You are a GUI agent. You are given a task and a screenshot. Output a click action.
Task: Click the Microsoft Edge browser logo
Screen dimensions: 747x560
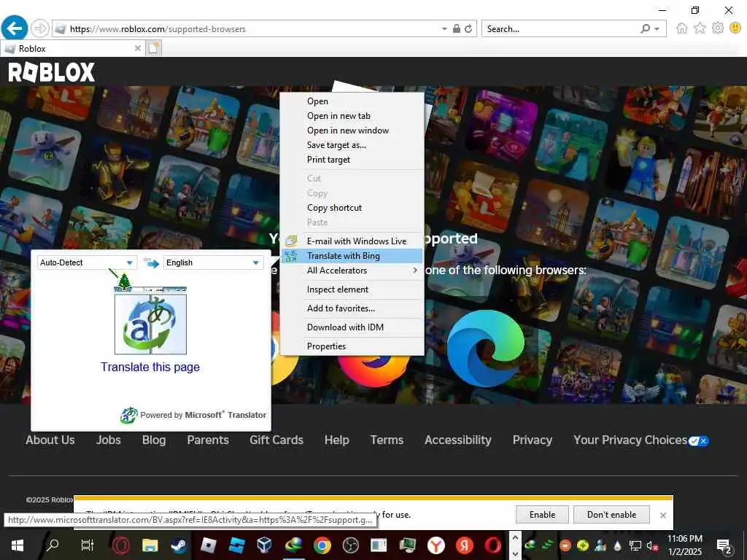coord(485,348)
